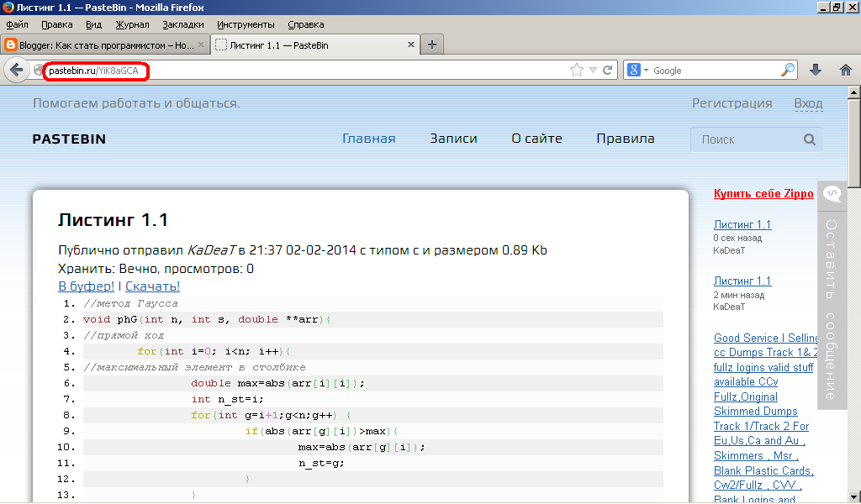Open the Вид menu
This screenshot has width=861, height=504.
click(94, 24)
